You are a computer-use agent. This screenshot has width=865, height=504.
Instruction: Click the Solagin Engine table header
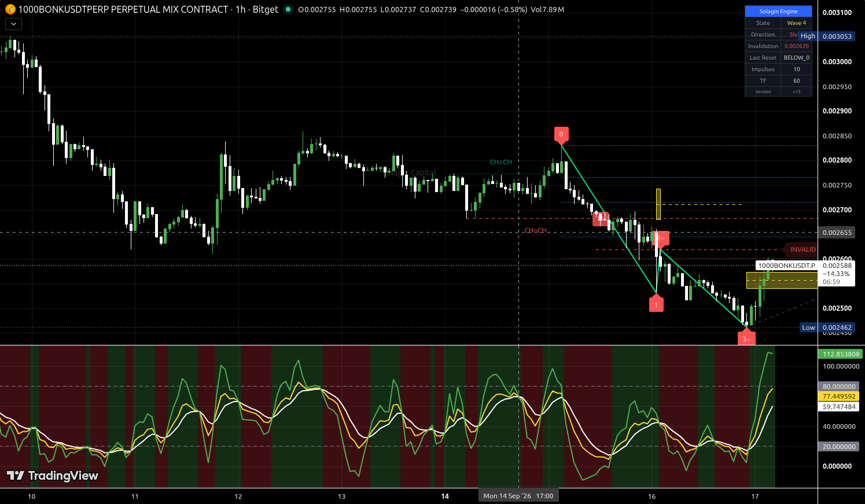(778, 12)
